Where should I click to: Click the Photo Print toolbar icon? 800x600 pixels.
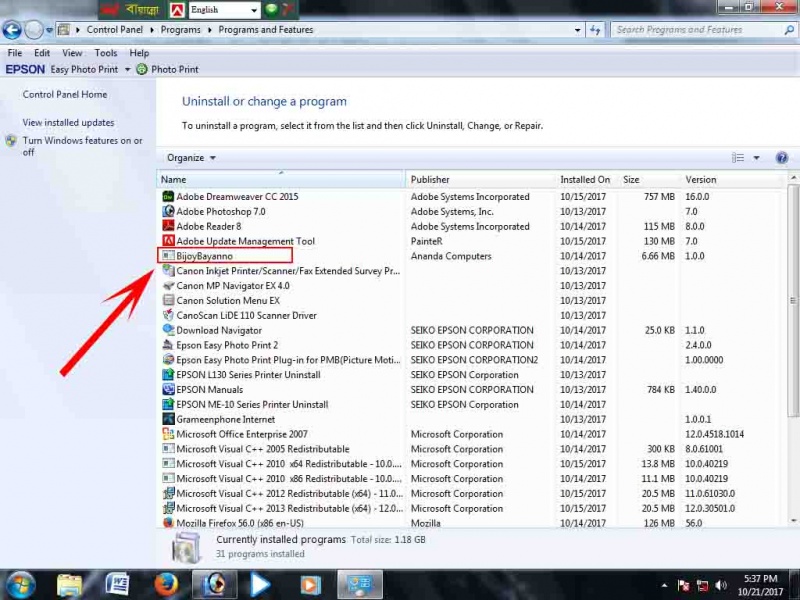[142, 69]
